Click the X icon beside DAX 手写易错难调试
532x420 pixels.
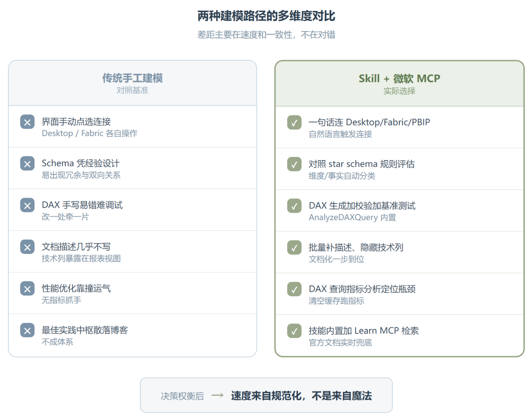click(27, 206)
